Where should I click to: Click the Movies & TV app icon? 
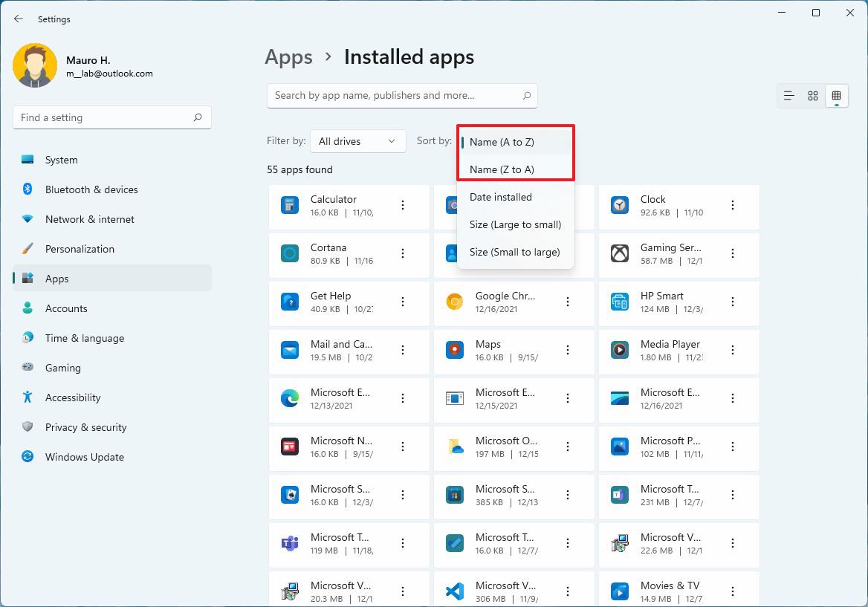tap(619, 591)
